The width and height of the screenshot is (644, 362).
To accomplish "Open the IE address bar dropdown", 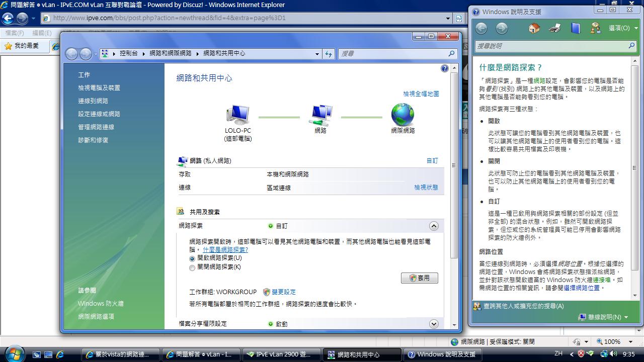I will (x=448, y=18).
